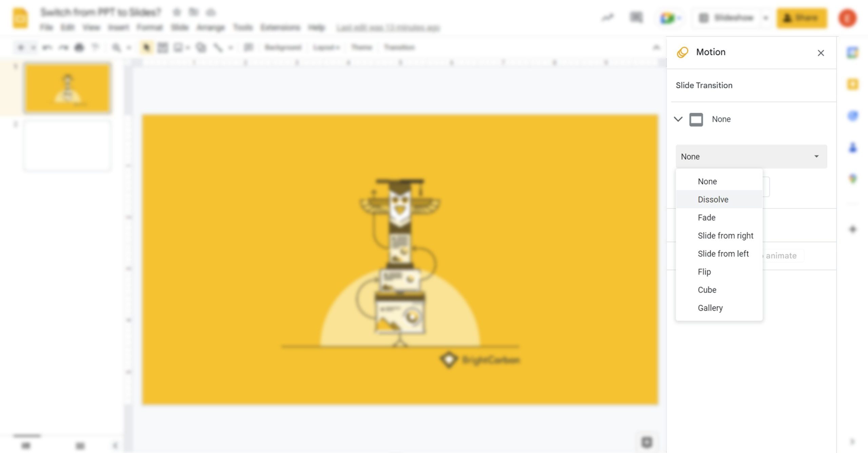This screenshot has height=453, width=868.
Task: Expand the slide transition type selector
Action: tap(750, 156)
